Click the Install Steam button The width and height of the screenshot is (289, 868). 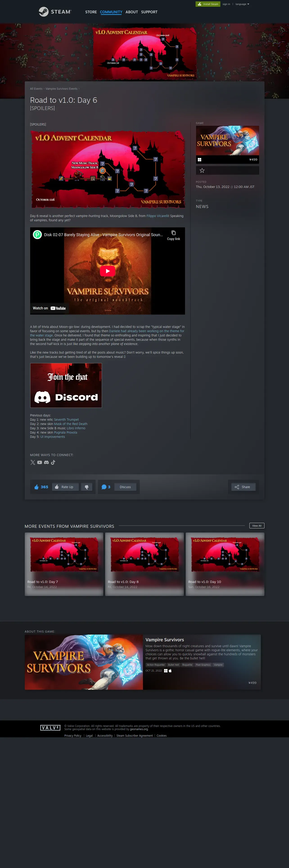(208, 4)
